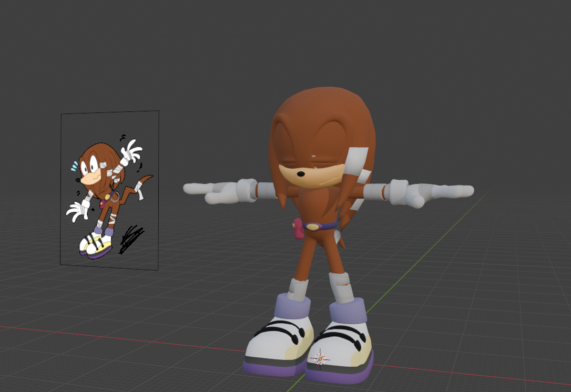
Task: Click the purple sole of right-side shoe
Action: [342, 375]
